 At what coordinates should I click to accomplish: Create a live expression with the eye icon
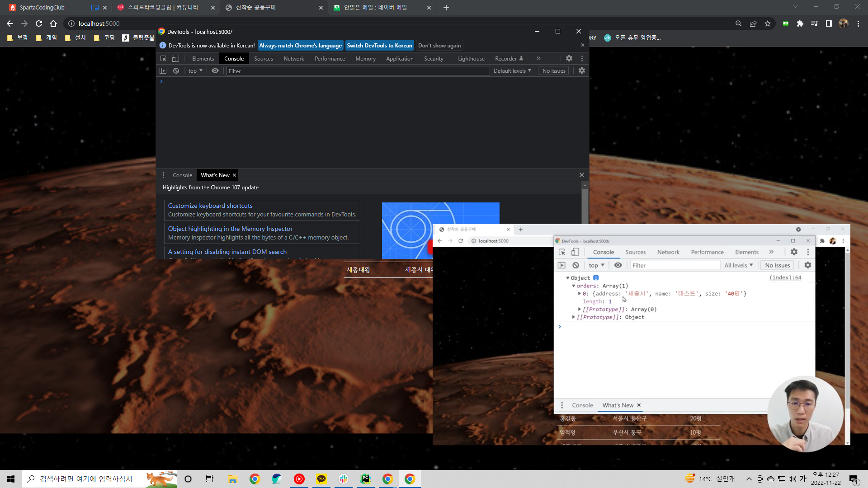coord(215,71)
